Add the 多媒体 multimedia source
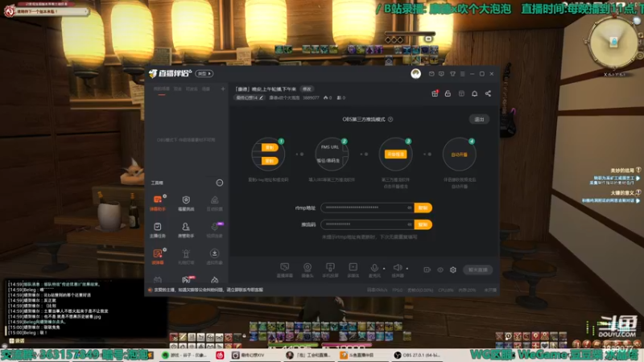The image size is (644, 362). 353,270
